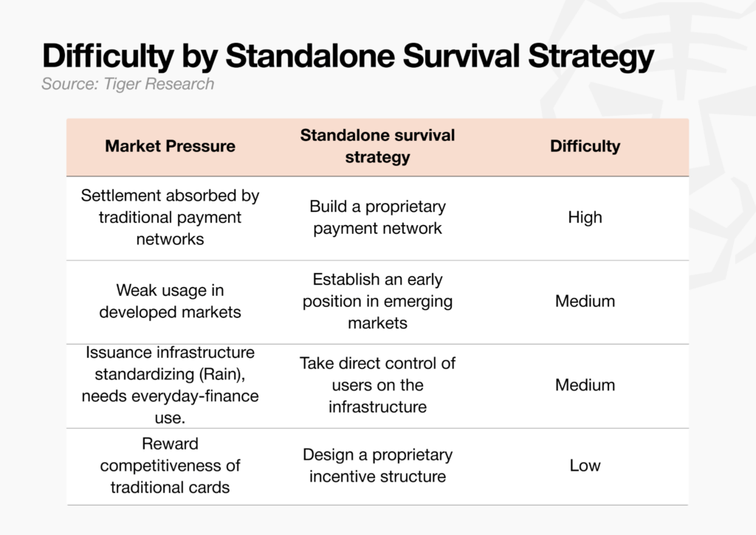Click the 'Standalone survival strategy' column header

[377, 146]
